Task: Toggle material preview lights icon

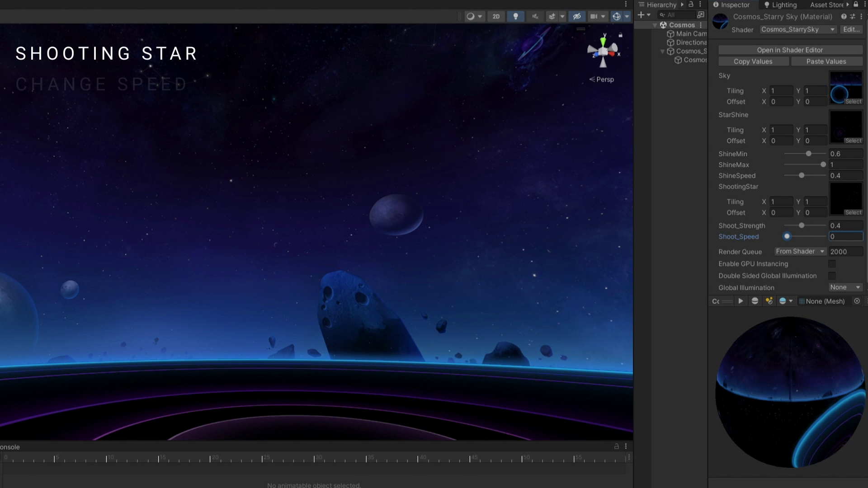Action: [x=769, y=301]
